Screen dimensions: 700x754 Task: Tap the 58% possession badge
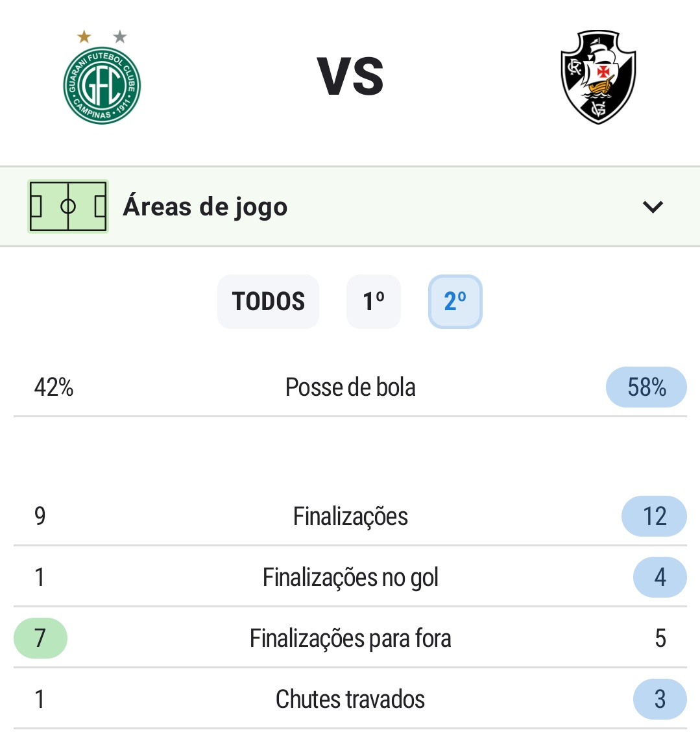tap(646, 387)
